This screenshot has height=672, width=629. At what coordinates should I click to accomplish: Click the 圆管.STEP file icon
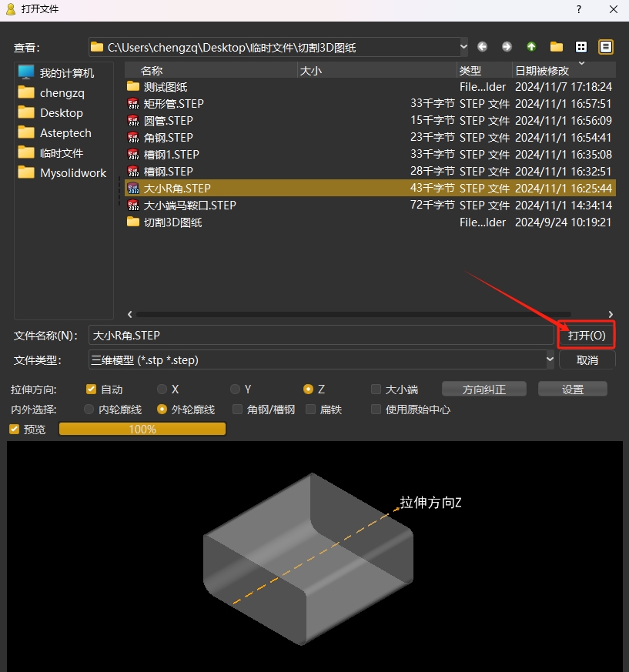133,120
